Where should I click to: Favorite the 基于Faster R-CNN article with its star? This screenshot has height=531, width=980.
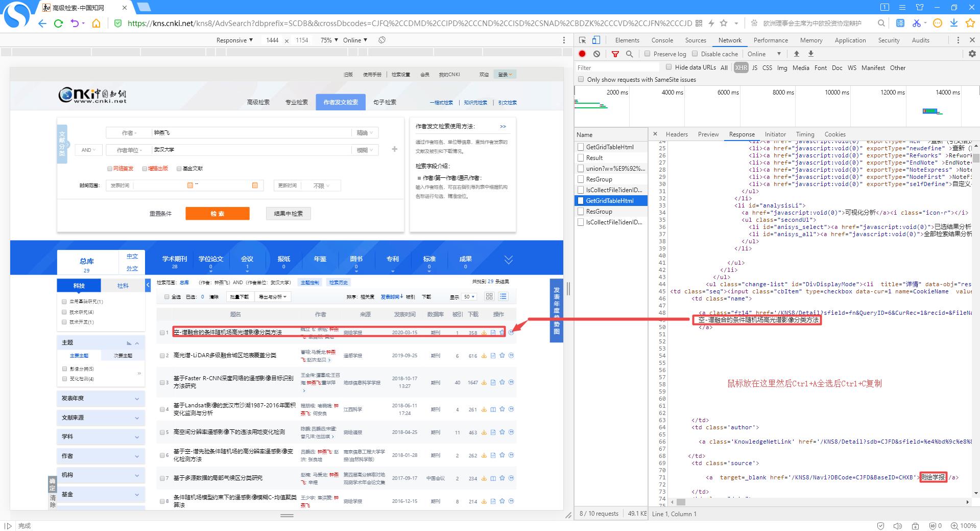point(502,382)
